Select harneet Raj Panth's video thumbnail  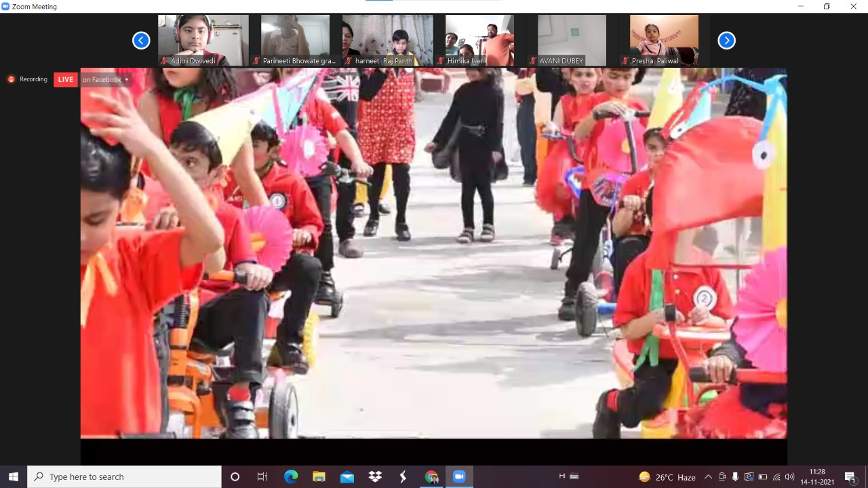pyautogui.click(x=388, y=40)
